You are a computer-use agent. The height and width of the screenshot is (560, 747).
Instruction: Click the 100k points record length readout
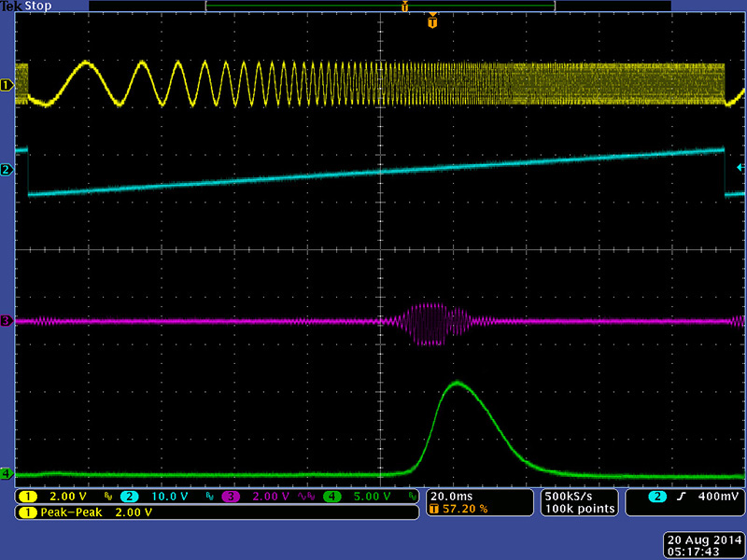(580, 509)
